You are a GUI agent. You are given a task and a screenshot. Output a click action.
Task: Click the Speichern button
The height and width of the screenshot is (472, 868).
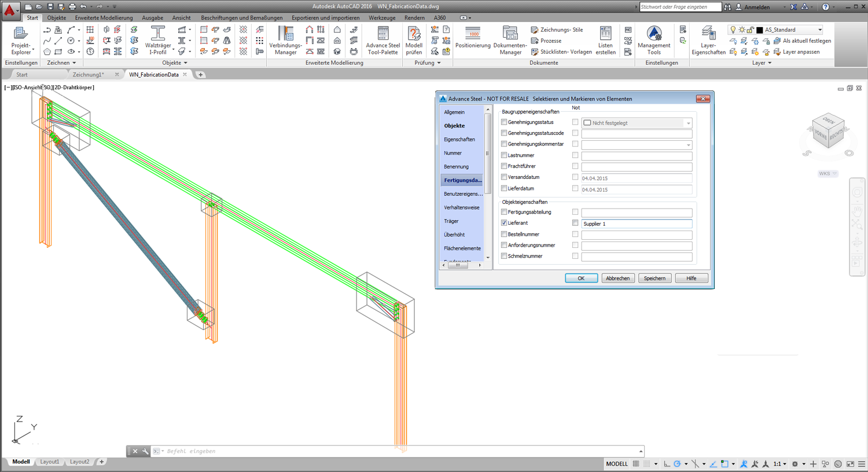pos(654,279)
